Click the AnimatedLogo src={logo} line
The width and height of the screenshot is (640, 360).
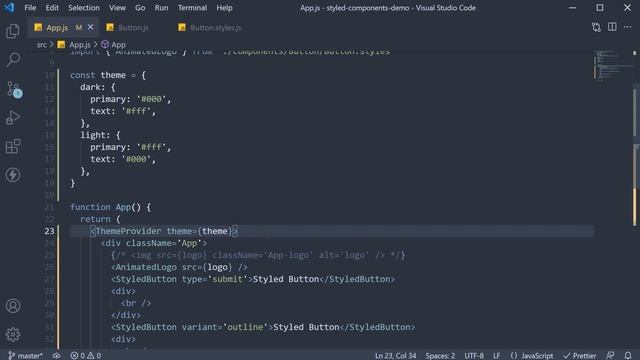pos(179,267)
